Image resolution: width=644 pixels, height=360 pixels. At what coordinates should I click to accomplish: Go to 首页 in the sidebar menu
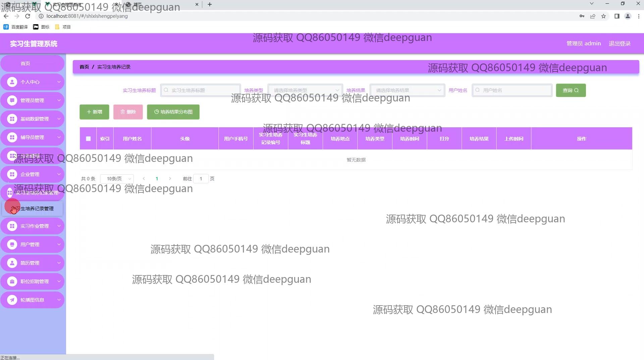click(x=32, y=63)
